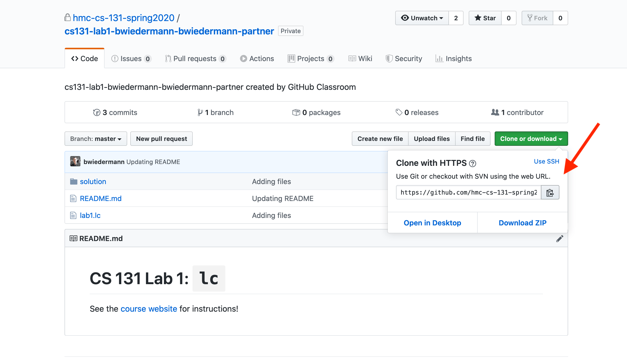Click the repository description text
The height and width of the screenshot is (364, 627).
click(x=210, y=87)
